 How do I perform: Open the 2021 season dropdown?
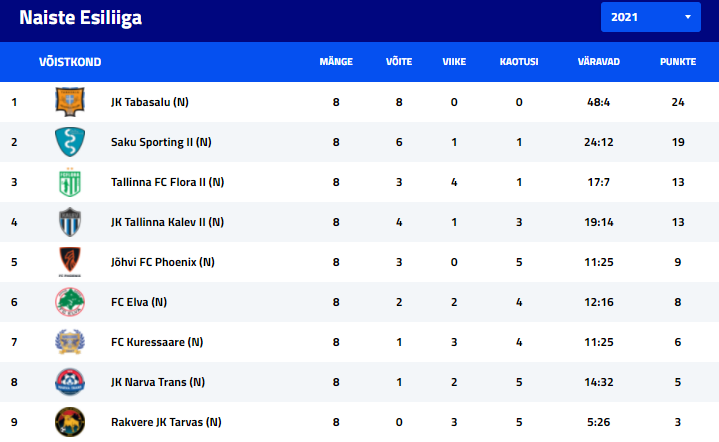click(x=650, y=17)
